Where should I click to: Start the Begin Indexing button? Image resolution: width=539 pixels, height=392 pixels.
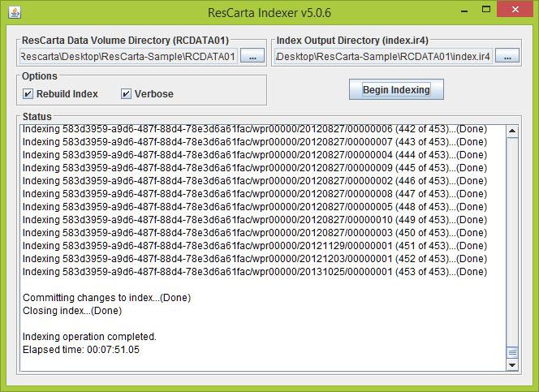tap(396, 89)
